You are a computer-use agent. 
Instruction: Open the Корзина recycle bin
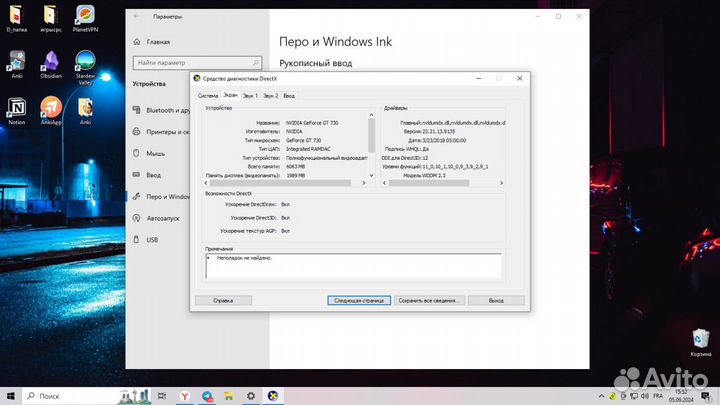click(x=701, y=339)
